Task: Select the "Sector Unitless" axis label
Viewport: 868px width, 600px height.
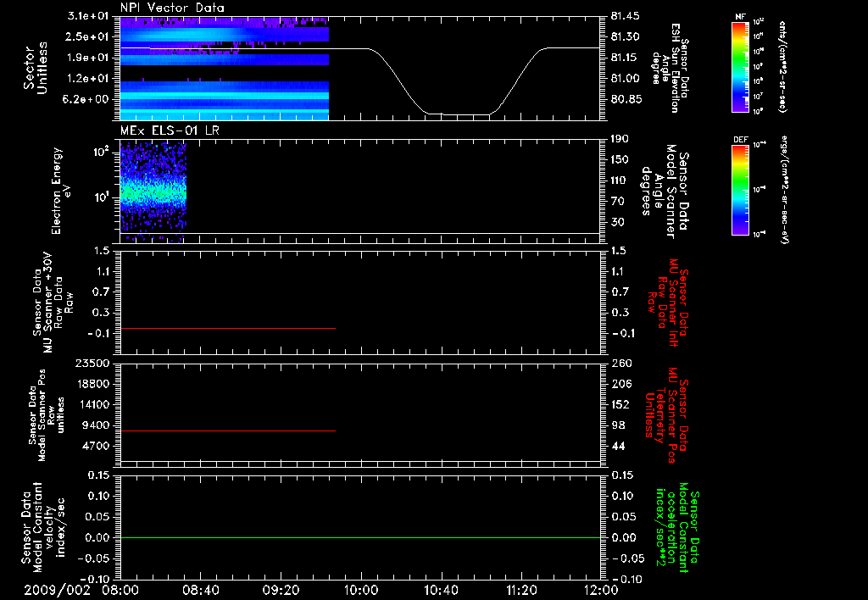Action: 36,69
